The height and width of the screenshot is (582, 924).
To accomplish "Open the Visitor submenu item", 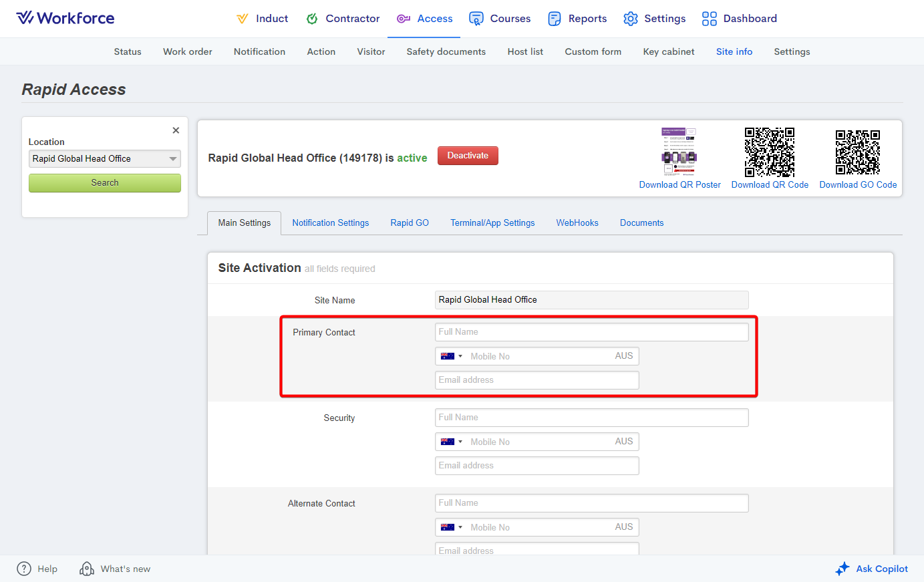I will (371, 51).
